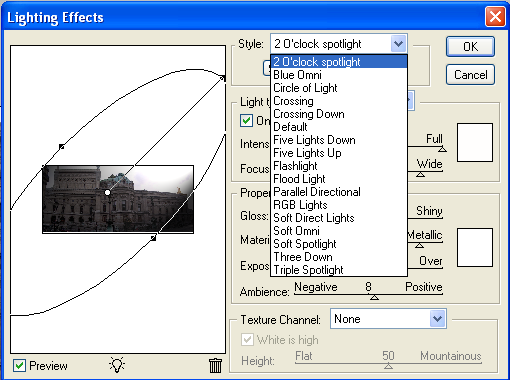Click the Intensity slider handle near Full

[442, 149]
